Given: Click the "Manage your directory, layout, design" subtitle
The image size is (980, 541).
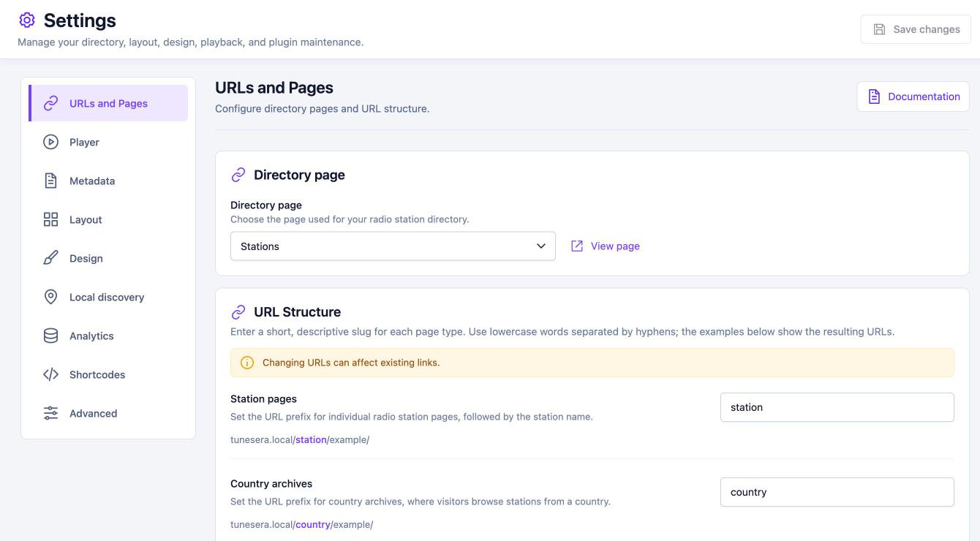Looking at the screenshot, I should coord(190,42).
